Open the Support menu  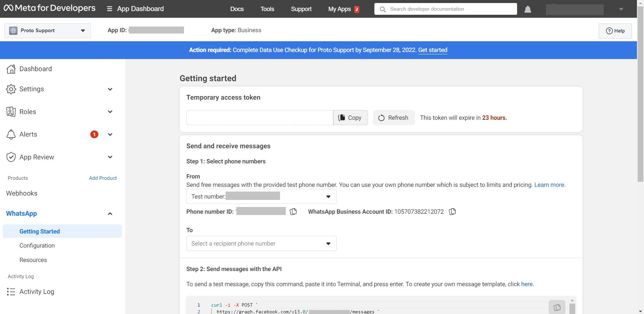pyautogui.click(x=301, y=9)
